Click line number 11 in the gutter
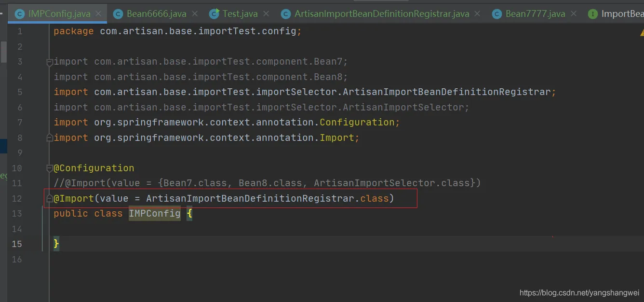This screenshot has height=302, width=644. 17,183
